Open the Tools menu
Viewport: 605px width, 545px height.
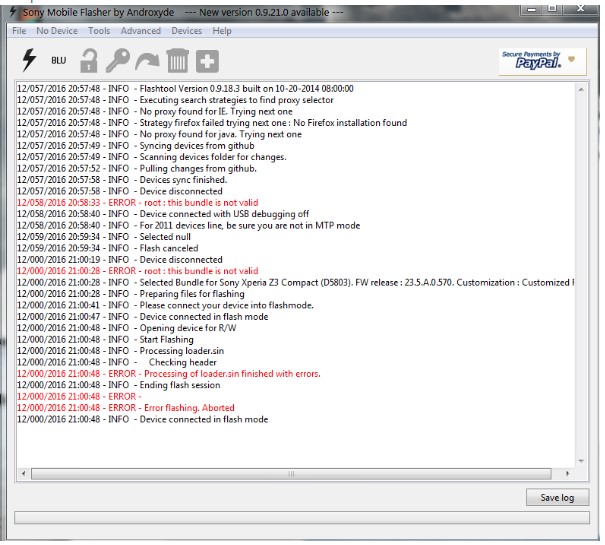pyautogui.click(x=99, y=31)
